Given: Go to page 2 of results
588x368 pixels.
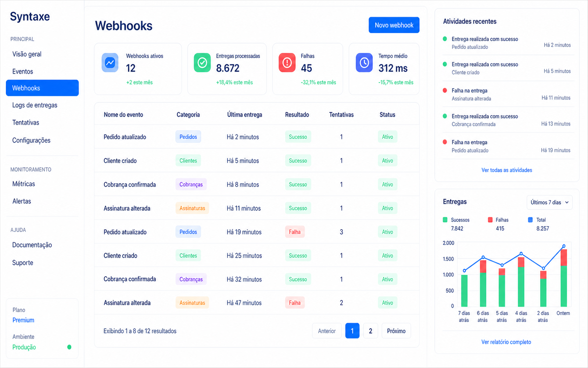Looking at the screenshot, I should point(370,331).
